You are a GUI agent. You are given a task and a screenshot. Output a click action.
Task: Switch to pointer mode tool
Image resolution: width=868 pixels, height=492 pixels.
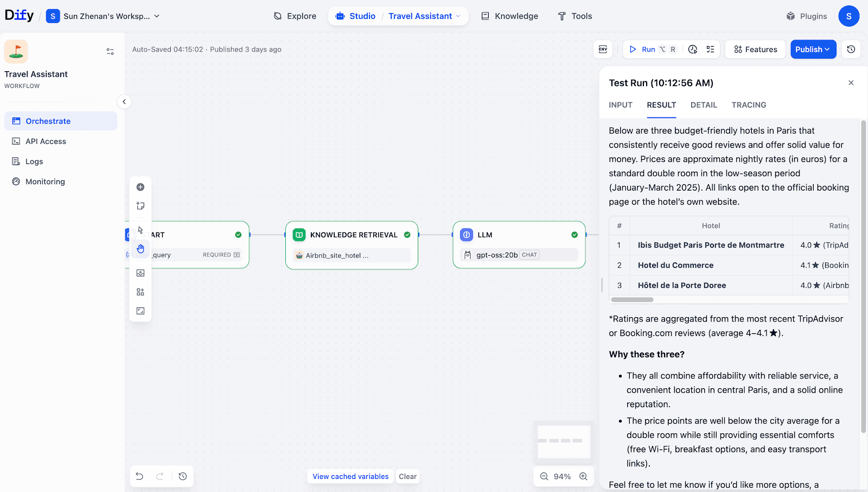coord(141,230)
